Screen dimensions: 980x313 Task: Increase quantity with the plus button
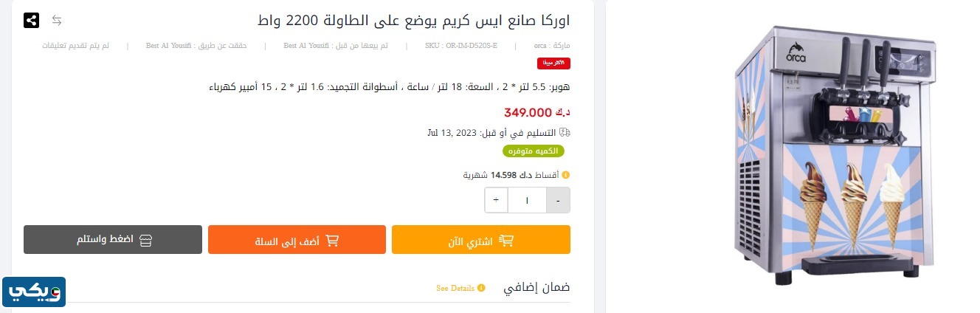496,200
